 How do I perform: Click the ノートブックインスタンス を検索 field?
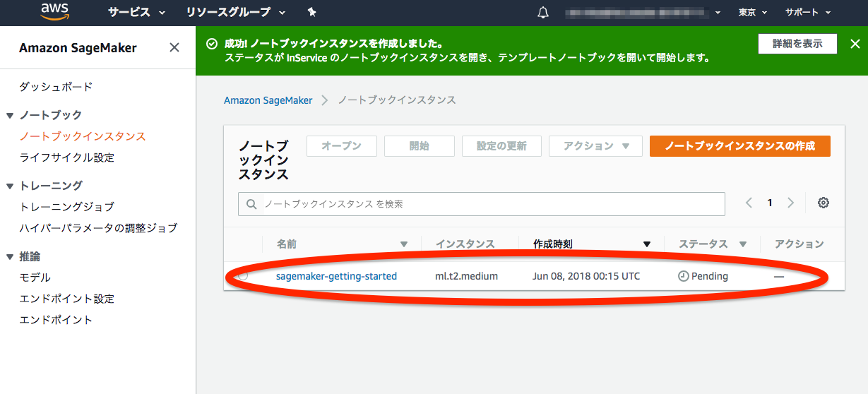(482, 204)
